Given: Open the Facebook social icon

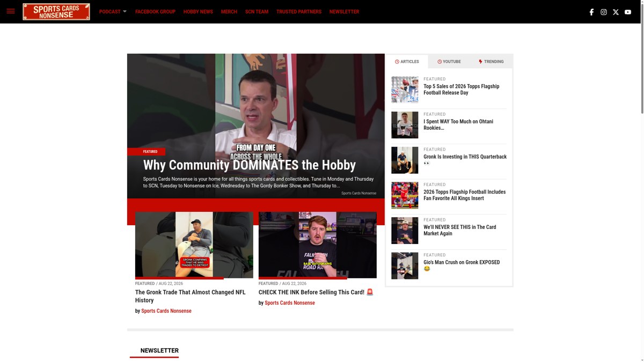Looking at the screenshot, I should coord(591,12).
